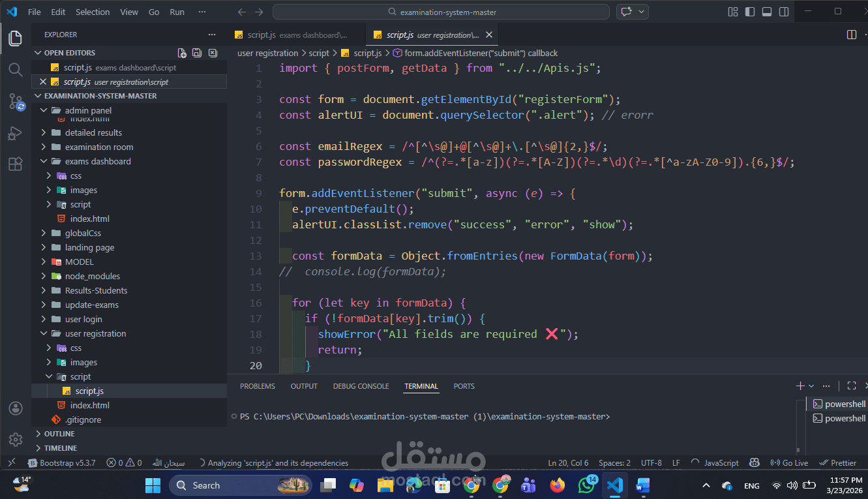Toggle the secondary sidebar
868x499 pixels.
(x=783, y=11)
